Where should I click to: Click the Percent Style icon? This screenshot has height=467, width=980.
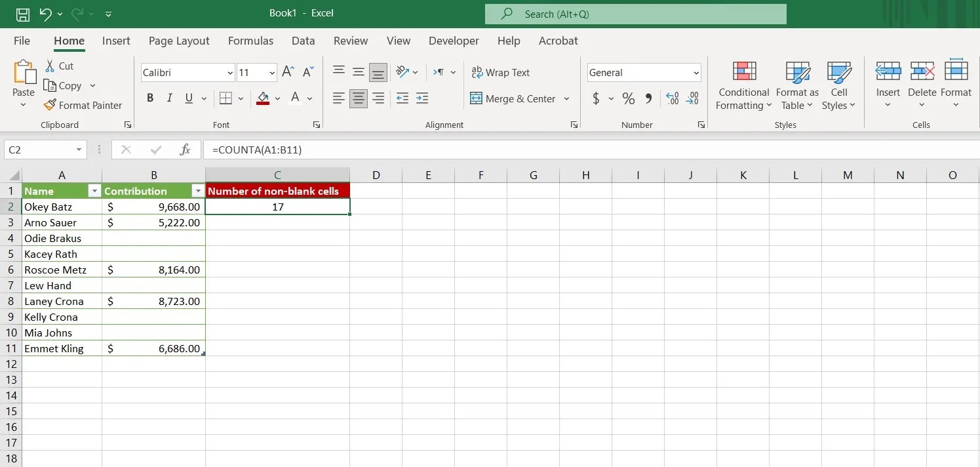[x=627, y=98]
